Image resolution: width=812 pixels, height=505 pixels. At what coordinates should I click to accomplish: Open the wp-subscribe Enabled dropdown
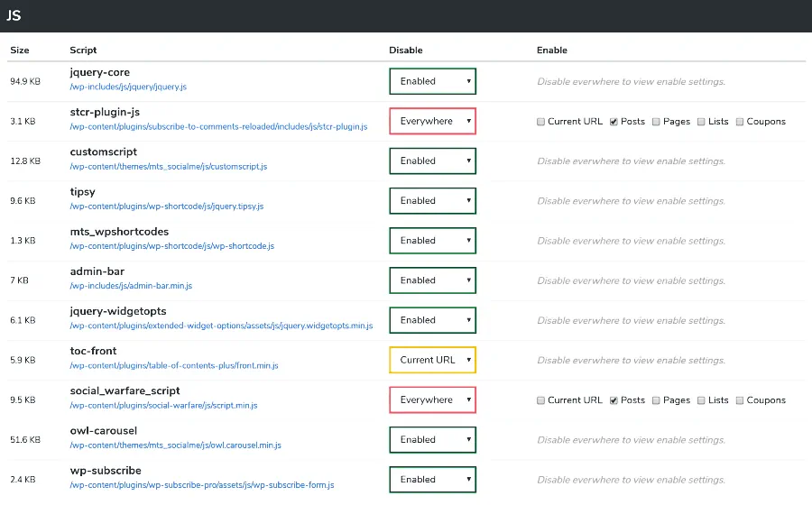(x=432, y=479)
